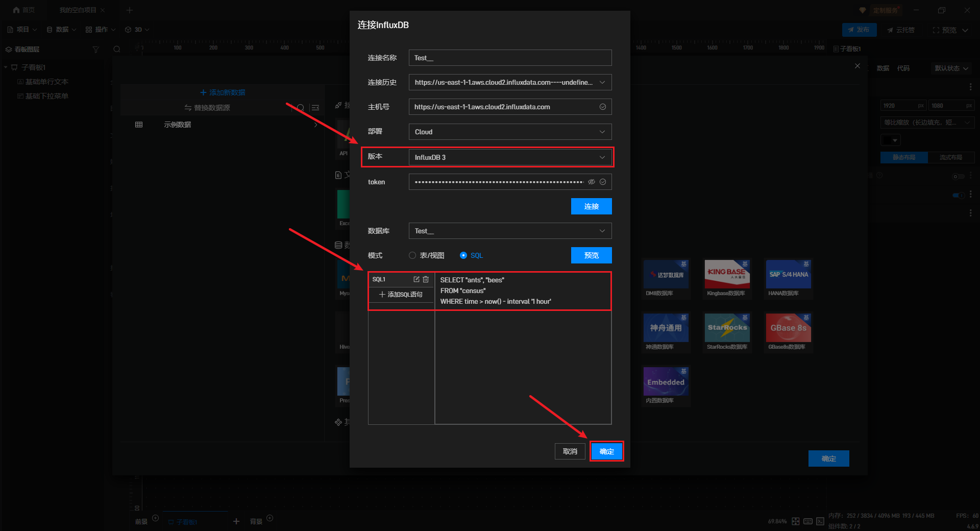Select the 表/视图 mode radio button

point(412,255)
